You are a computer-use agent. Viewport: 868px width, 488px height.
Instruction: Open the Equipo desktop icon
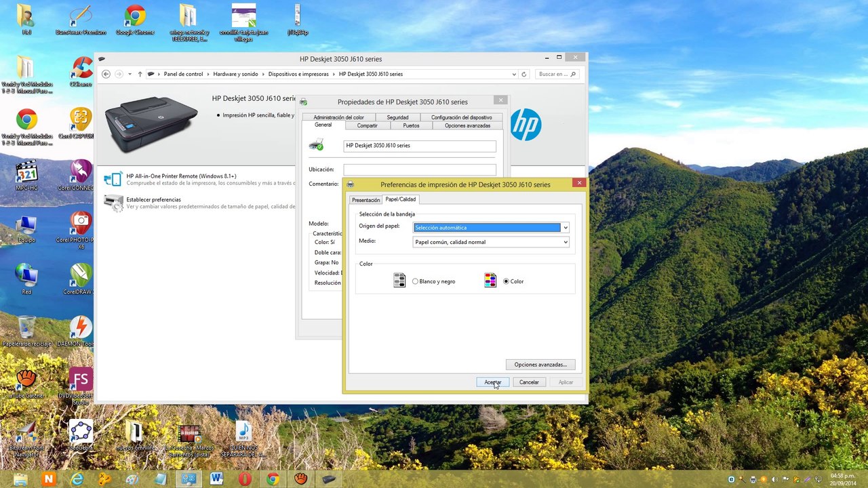pyautogui.click(x=26, y=228)
